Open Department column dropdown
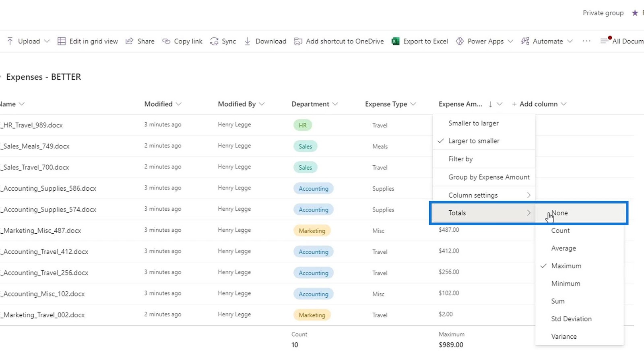Viewport: 644px width, 362px height. point(335,104)
